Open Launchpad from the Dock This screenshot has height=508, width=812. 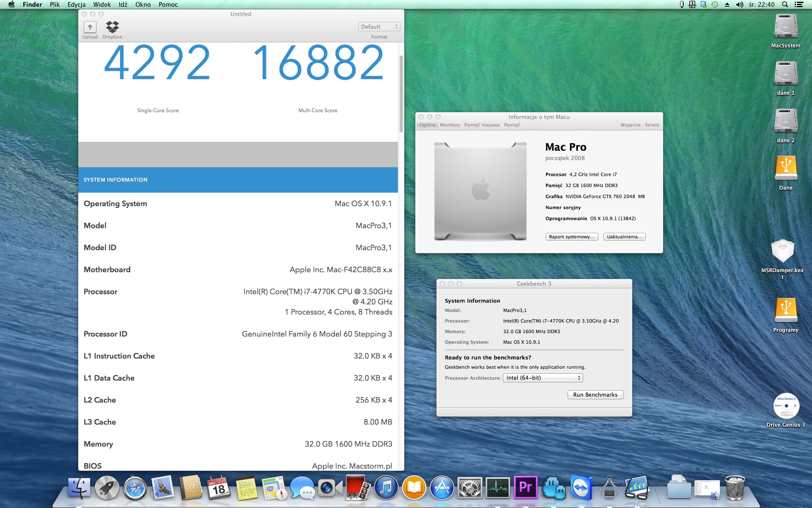point(107,488)
